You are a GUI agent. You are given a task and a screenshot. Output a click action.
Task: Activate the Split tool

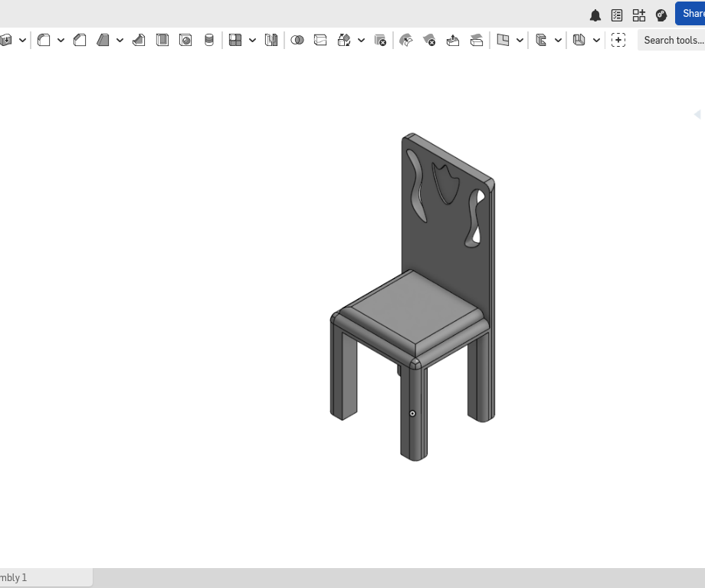click(320, 40)
